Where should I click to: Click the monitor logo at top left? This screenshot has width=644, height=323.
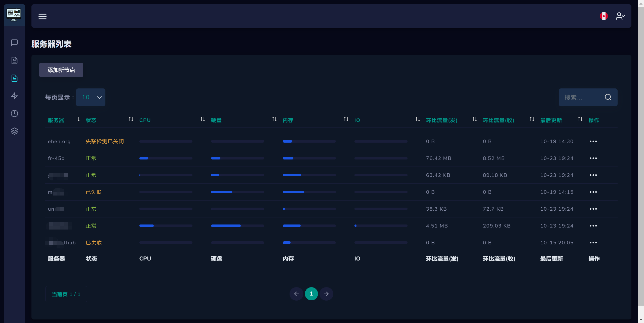click(x=14, y=15)
